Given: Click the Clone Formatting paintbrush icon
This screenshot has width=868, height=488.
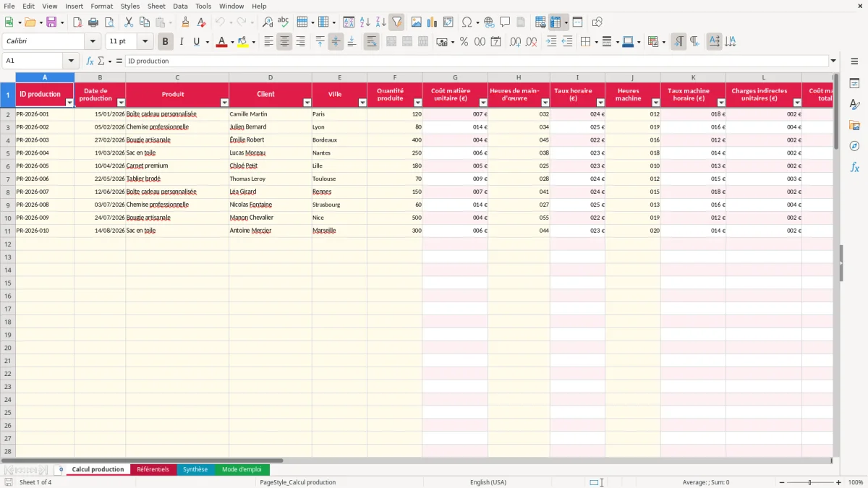Looking at the screenshot, I should click(x=186, y=22).
